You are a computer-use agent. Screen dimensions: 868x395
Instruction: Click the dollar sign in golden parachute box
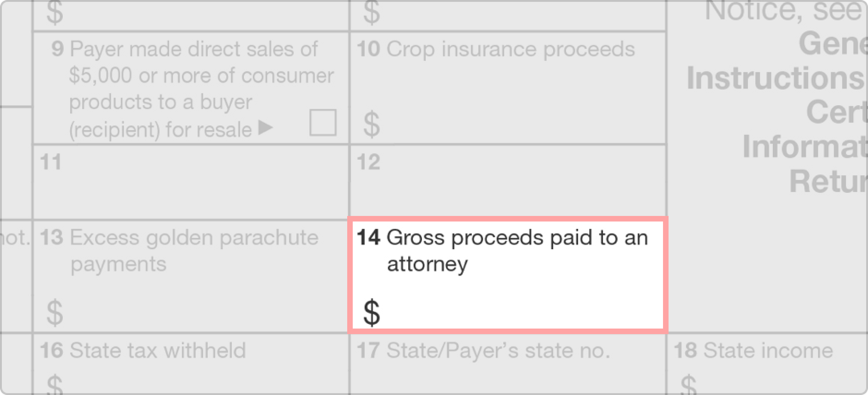(x=55, y=313)
